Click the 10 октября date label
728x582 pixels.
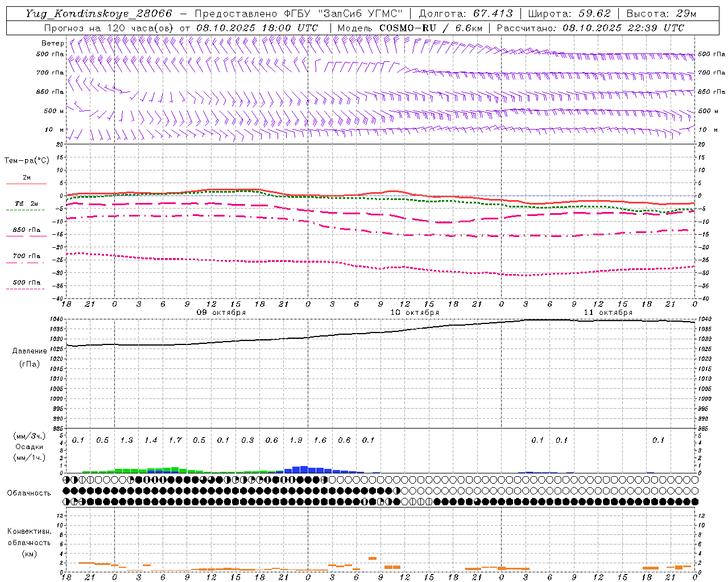pyautogui.click(x=415, y=313)
